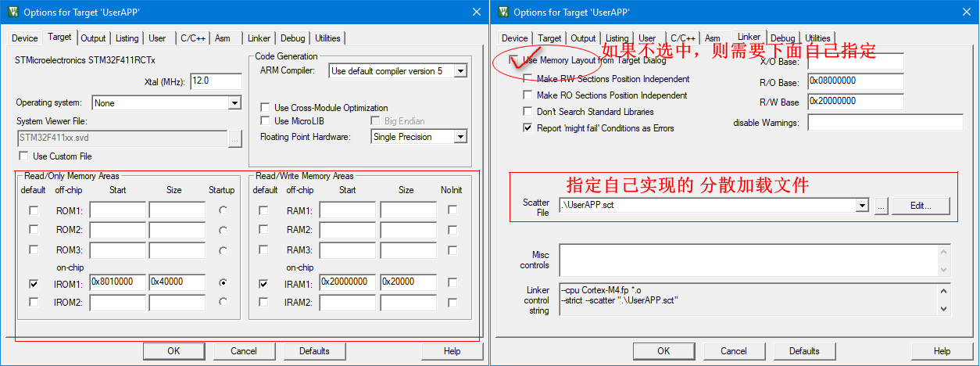Toggle ROM1 default checkbox

(33, 210)
